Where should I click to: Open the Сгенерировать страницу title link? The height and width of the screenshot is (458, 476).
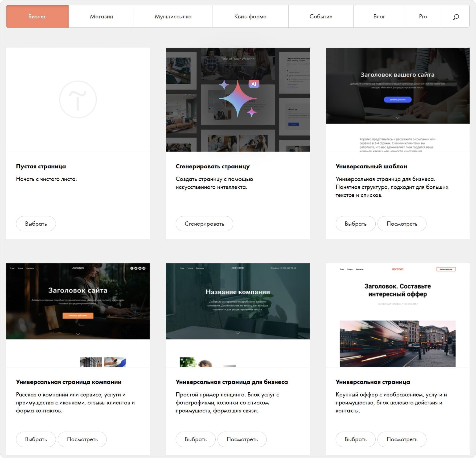[212, 167]
